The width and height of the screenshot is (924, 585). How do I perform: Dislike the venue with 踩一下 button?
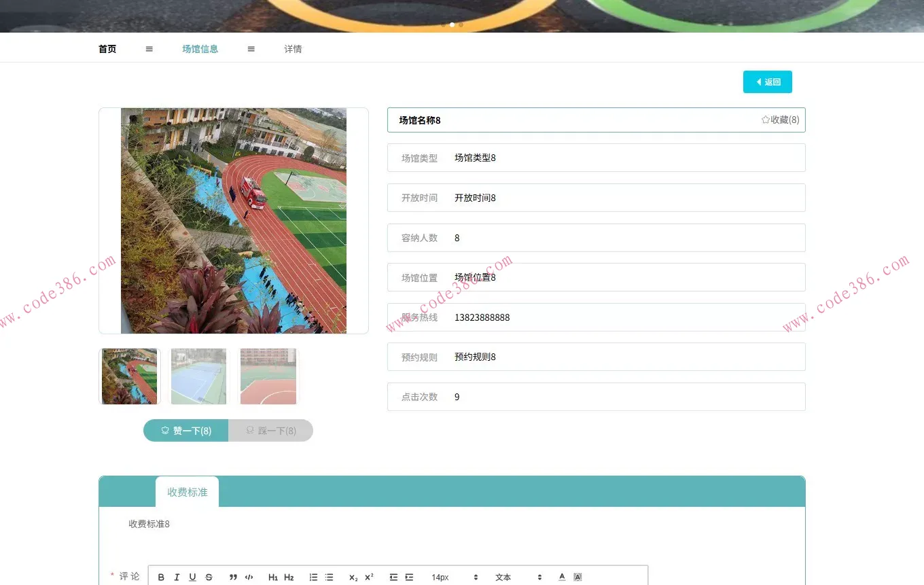click(270, 431)
